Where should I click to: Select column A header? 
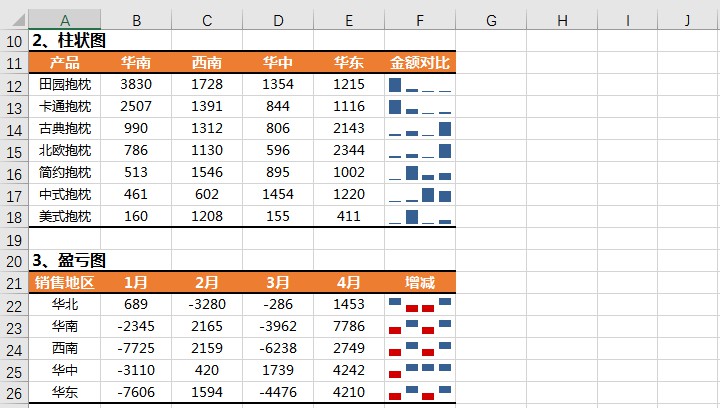(65, 20)
